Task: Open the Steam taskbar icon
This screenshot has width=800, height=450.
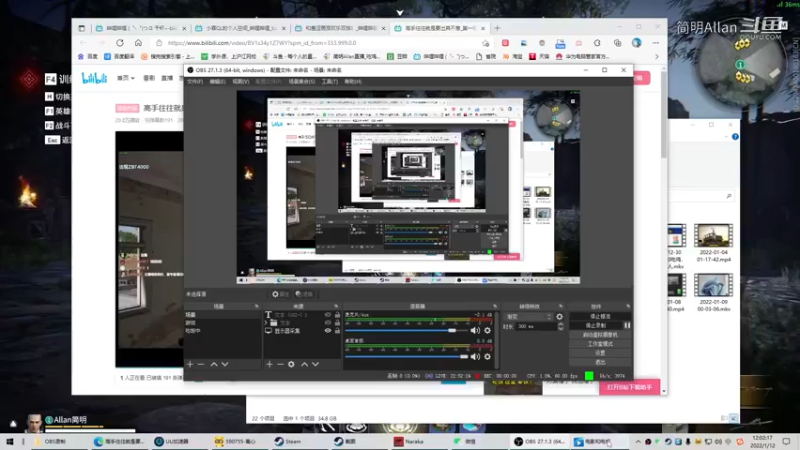Action: click(288, 441)
